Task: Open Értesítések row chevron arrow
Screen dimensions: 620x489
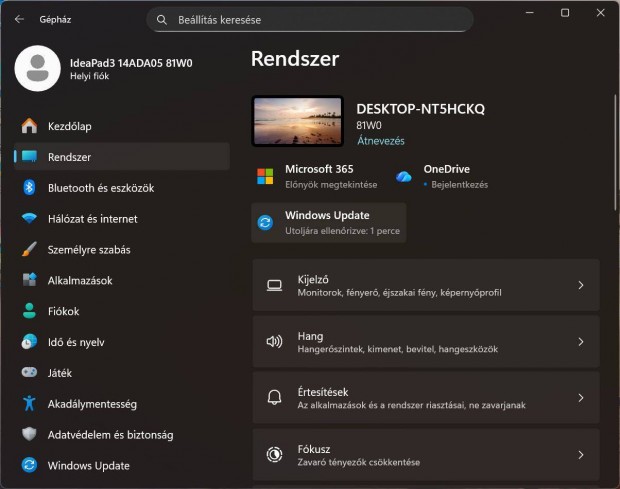Action: click(580, 398)
